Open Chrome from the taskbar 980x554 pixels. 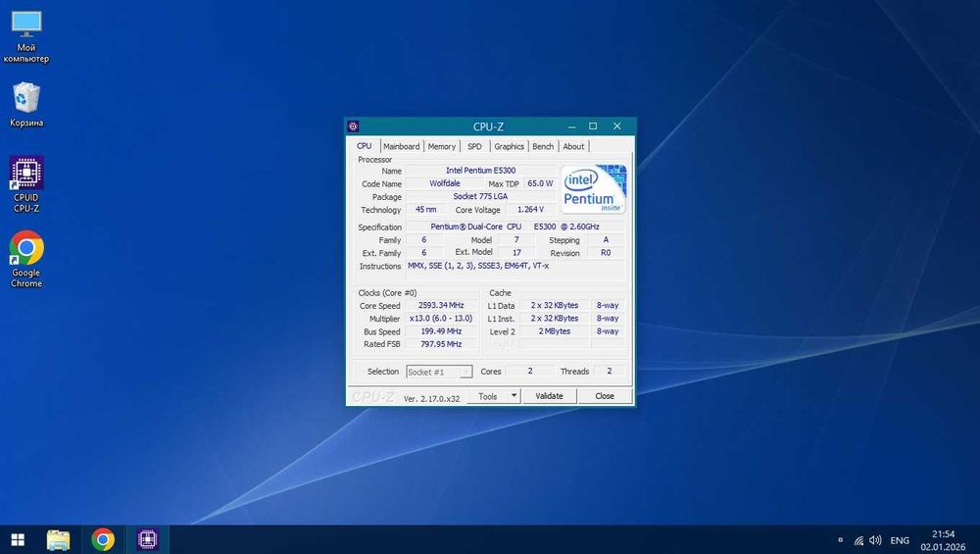click(x=103, y=539)
